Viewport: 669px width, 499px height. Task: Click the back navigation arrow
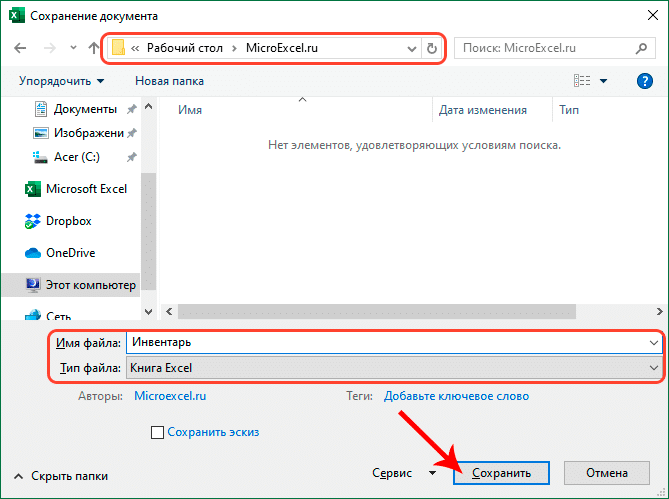[x=22, y=47]
